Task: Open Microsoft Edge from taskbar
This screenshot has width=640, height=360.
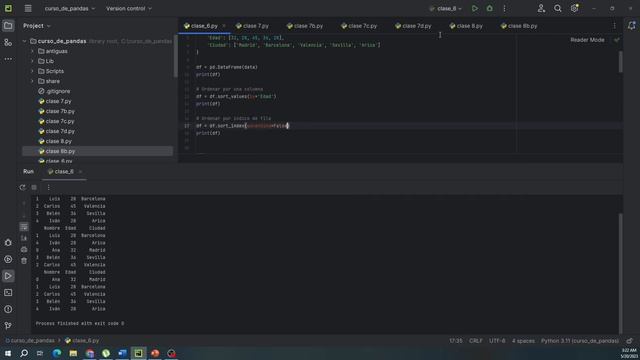Action: coord(56,353)
